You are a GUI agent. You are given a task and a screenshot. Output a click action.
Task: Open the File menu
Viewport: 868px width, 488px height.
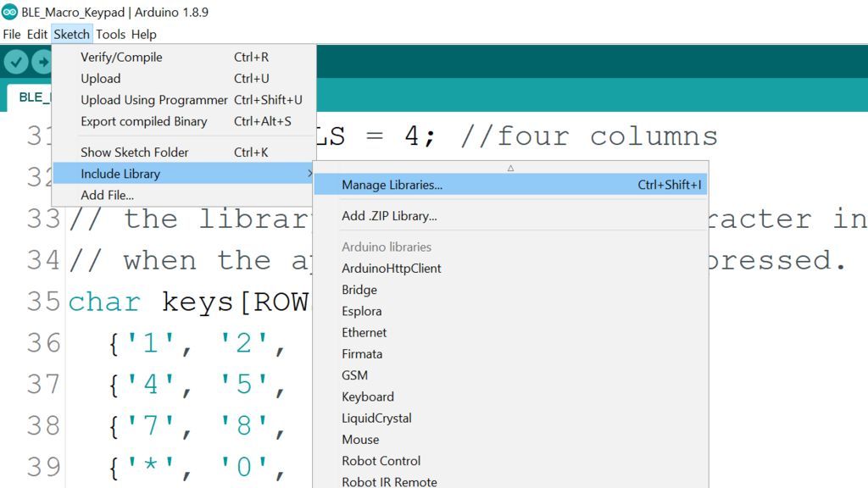coord(11,34)
